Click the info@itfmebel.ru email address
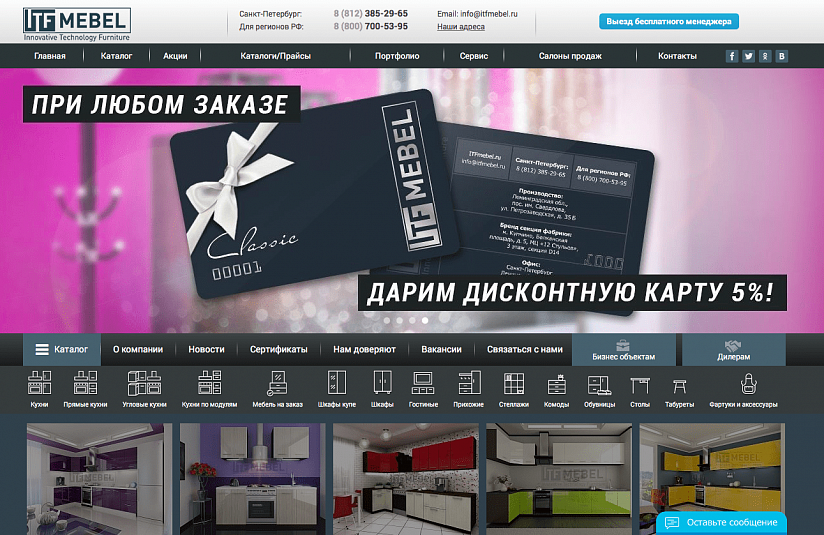This screenshot has width=824, height=535. pyautogui.click(x=489, y=14)
